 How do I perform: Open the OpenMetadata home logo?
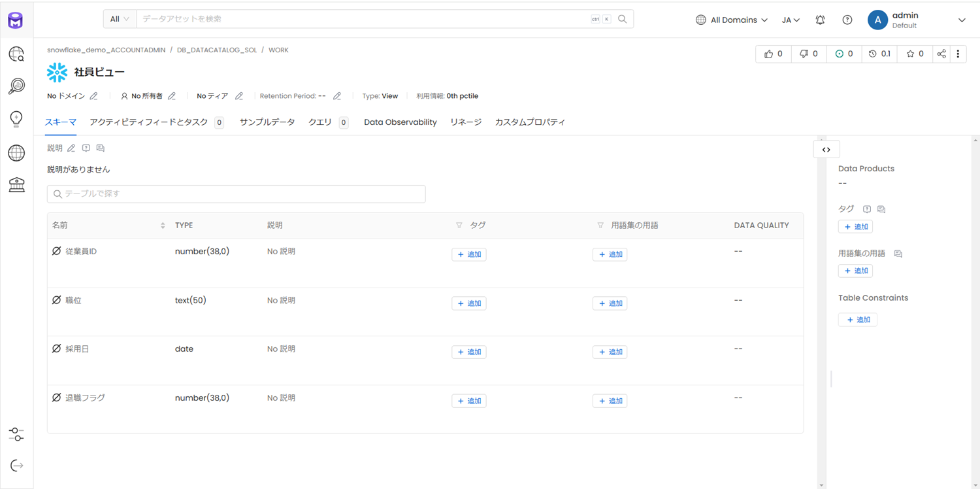coord(16,20)
